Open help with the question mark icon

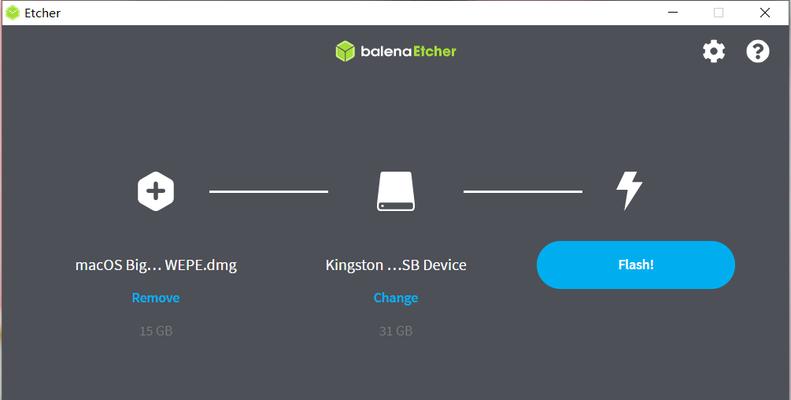(758, 51)
